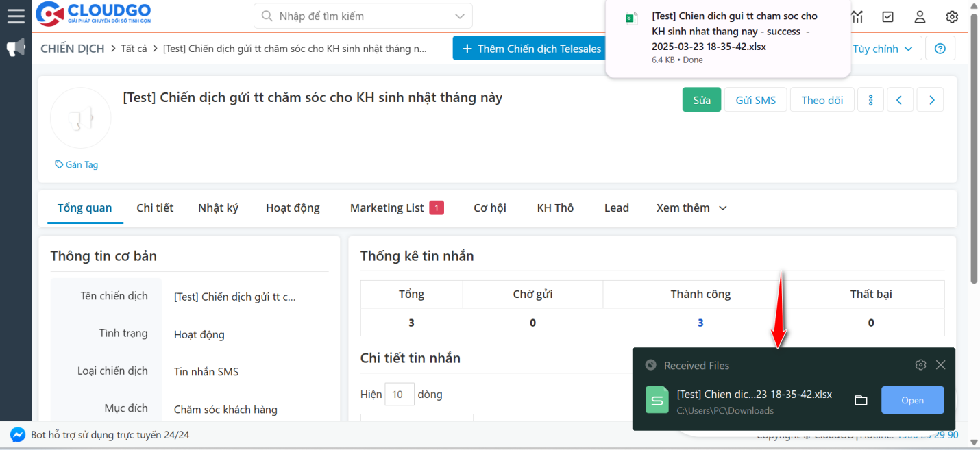The width and height of the screenshot is (980, 450).
Task: Open the tasks checklist icon in header
Action: point(887,16)
